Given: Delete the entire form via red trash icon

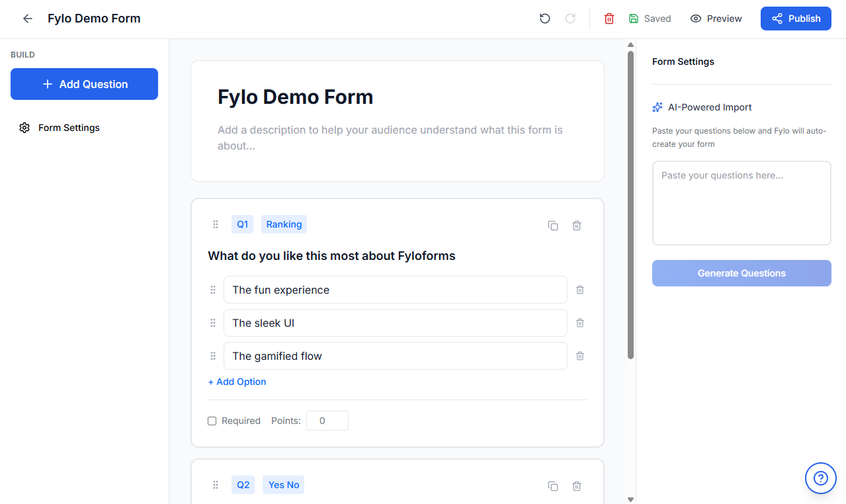Looking at the screenshot, I should click(608, 19).
